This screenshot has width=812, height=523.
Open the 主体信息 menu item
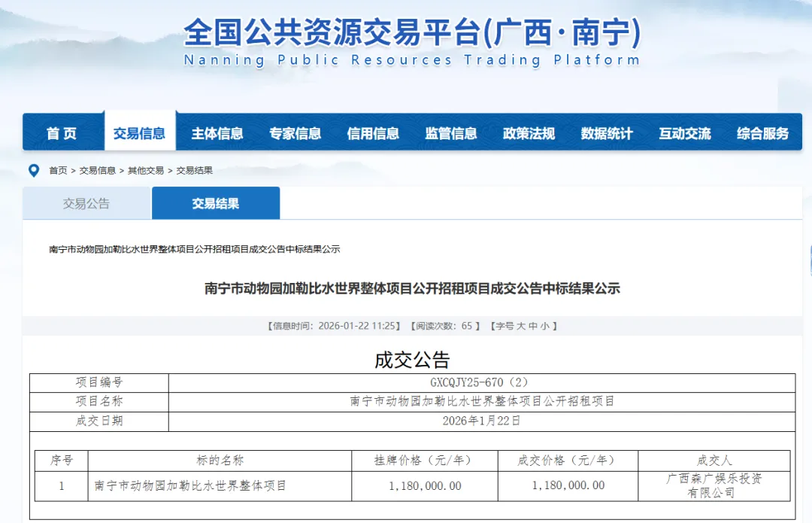(x=217, y=133)
